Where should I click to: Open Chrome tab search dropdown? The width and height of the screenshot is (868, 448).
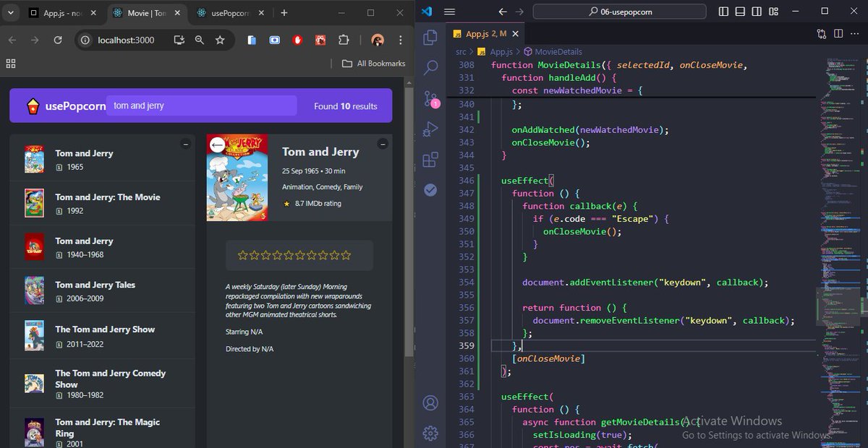point(11,12)
